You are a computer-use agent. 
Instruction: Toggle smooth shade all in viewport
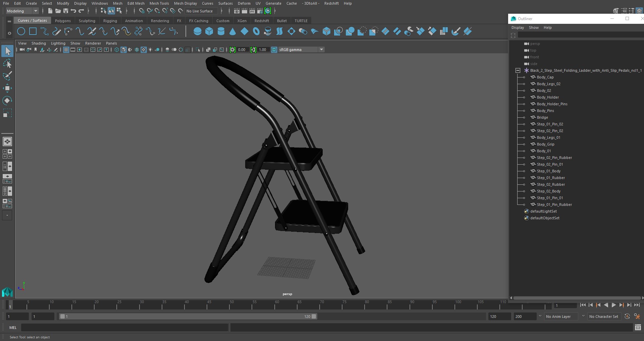click(123, 50)
